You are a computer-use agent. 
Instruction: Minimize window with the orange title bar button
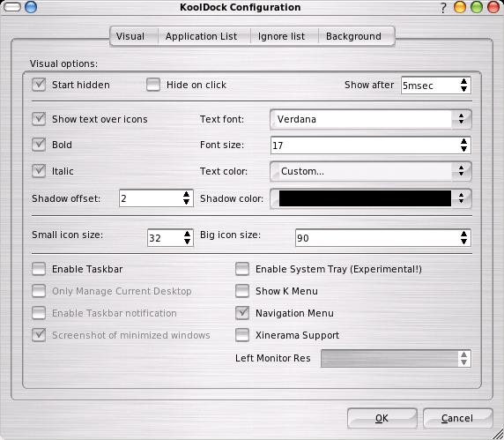460,7
